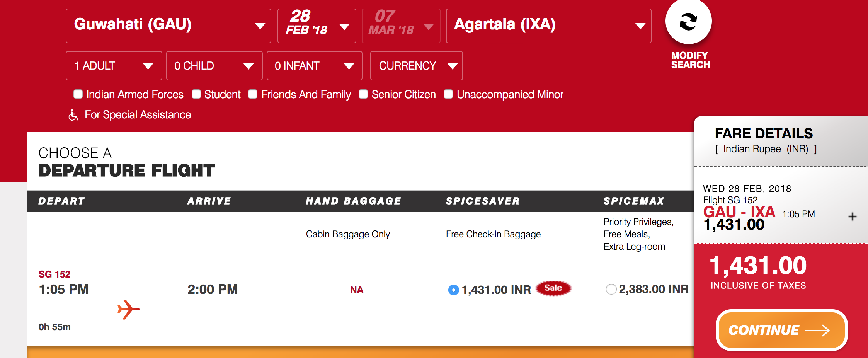Click the arrow icon on the Continue button
Image resolution: width=868 pixels, height=358 pixels.
[x=818, y=331]
